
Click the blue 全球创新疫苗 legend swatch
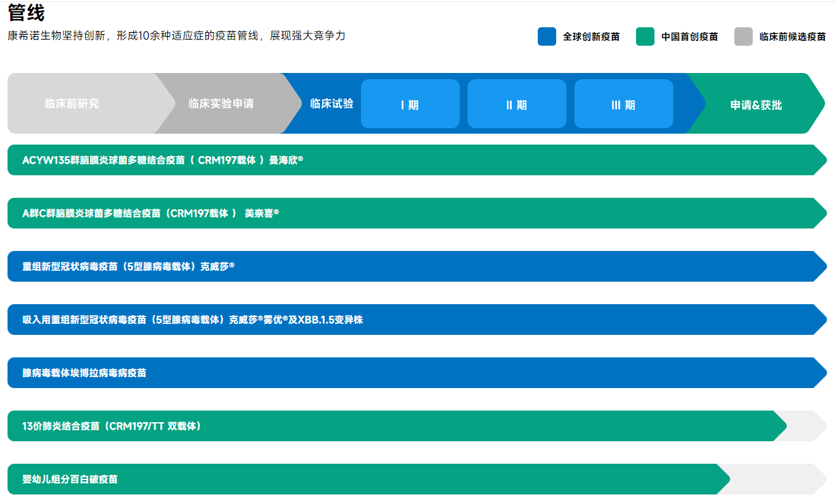547,37
